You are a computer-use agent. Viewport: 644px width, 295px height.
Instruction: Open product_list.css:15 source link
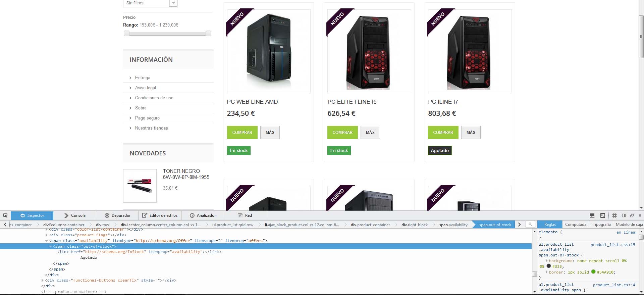(x=613, y=245)
